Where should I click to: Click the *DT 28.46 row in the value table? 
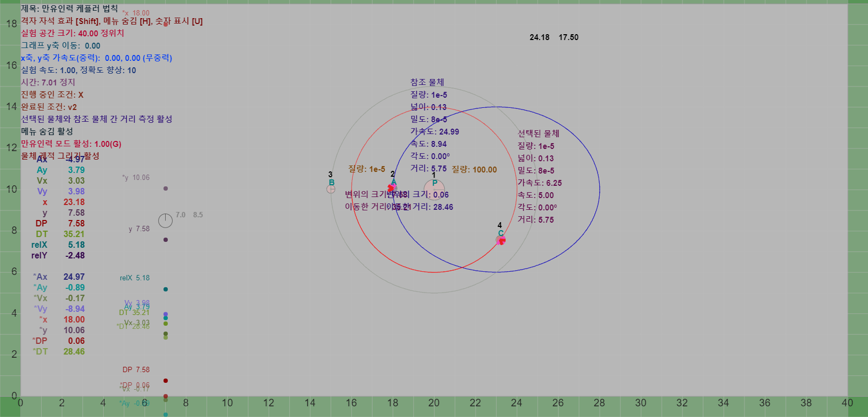click(x=59, y=351)
